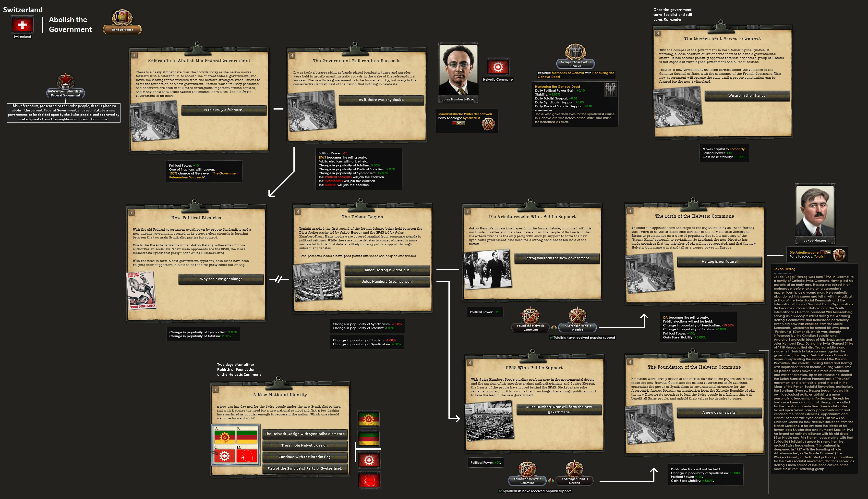Click 'Is this truly a fair vote?' option

pos(224,110)
